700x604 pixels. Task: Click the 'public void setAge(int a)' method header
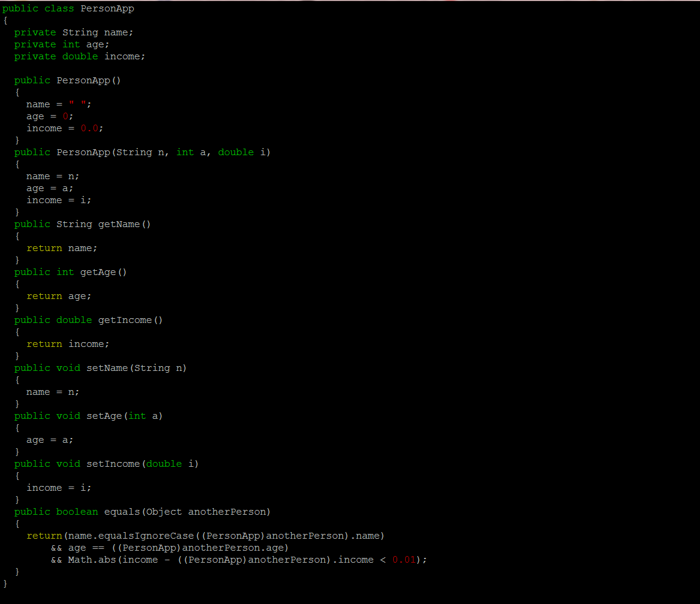pyautogui.click(x=88, y=416)
